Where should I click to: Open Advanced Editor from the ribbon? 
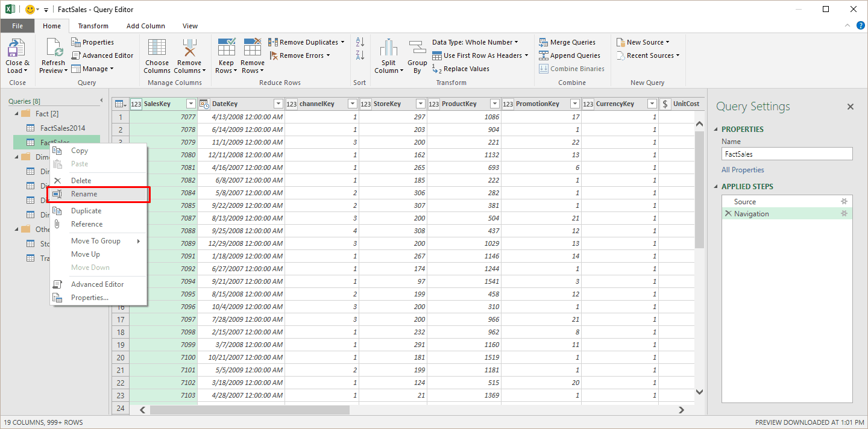[x=102, y=55]
